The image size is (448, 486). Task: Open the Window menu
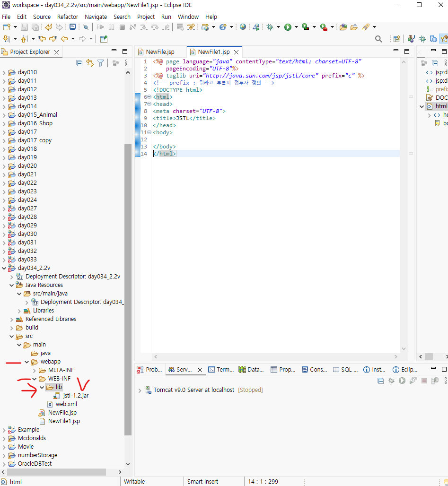click(188, 17)
